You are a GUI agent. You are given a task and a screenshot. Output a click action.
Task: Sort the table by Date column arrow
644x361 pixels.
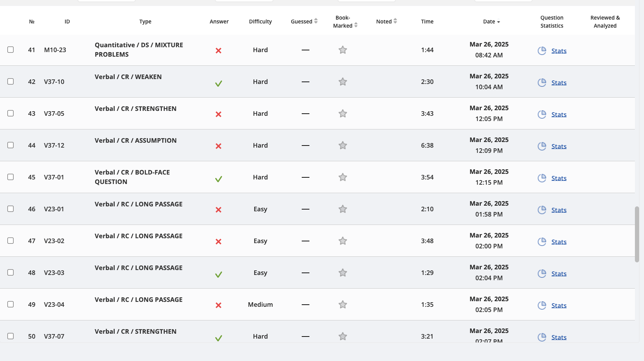(499, 22)
